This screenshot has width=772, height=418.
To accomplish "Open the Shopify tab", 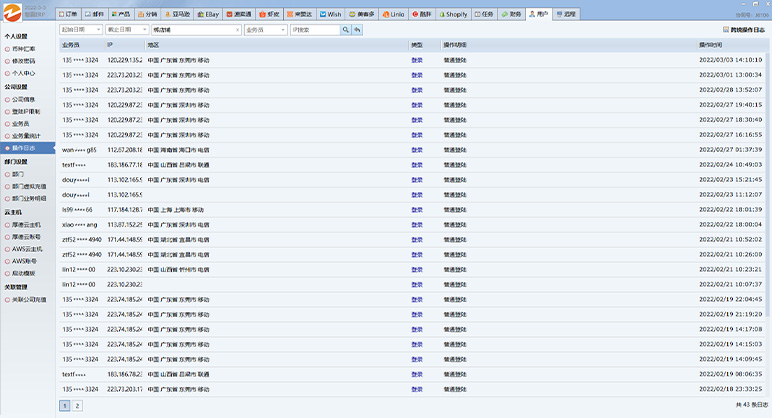I will click(452, 15).
